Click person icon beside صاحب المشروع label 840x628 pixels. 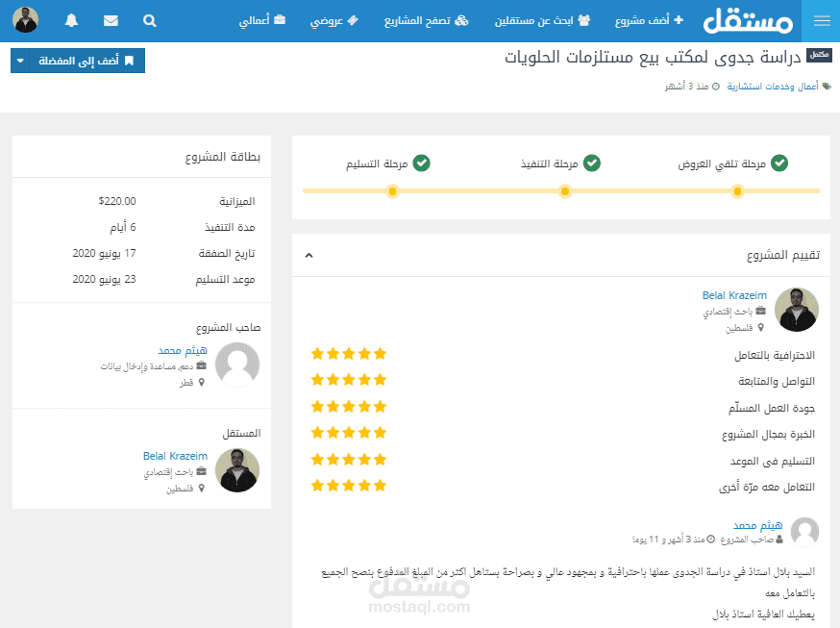click(779, 540)
